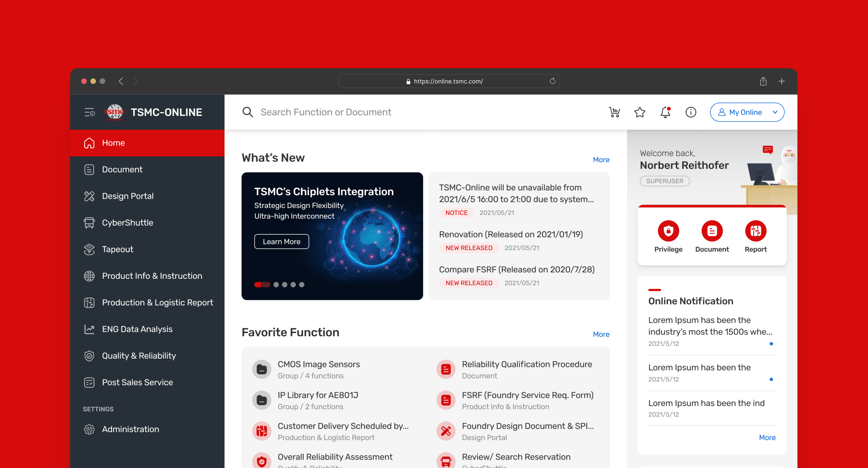
Task: Click the favorites star icon
Action: point(639,112)
